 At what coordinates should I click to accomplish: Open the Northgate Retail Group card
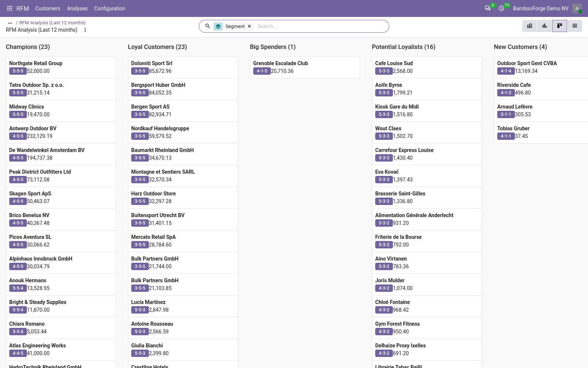pos(61,67)
